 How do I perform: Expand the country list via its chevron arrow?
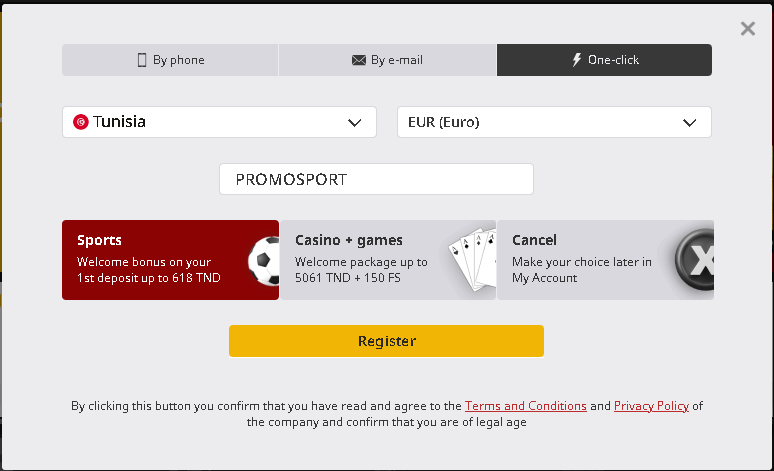click(354, 122)
